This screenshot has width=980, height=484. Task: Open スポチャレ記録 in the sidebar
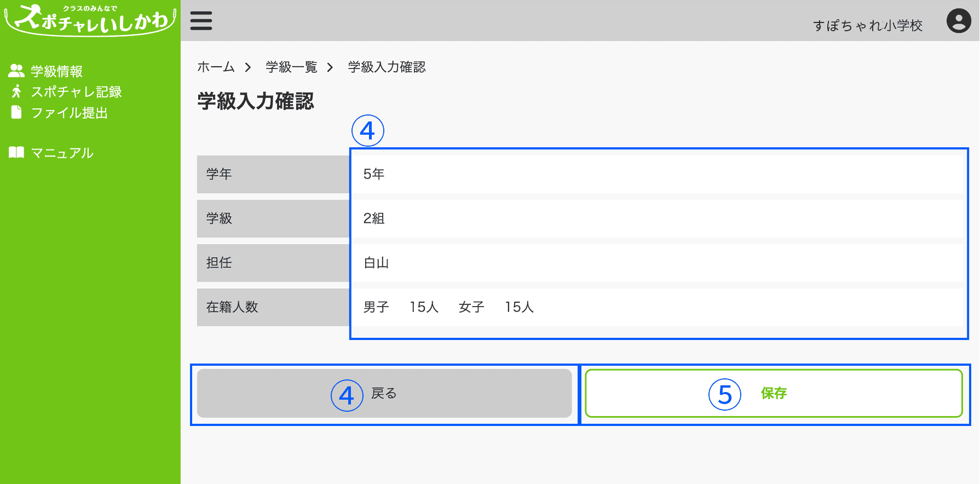point(76,91)
